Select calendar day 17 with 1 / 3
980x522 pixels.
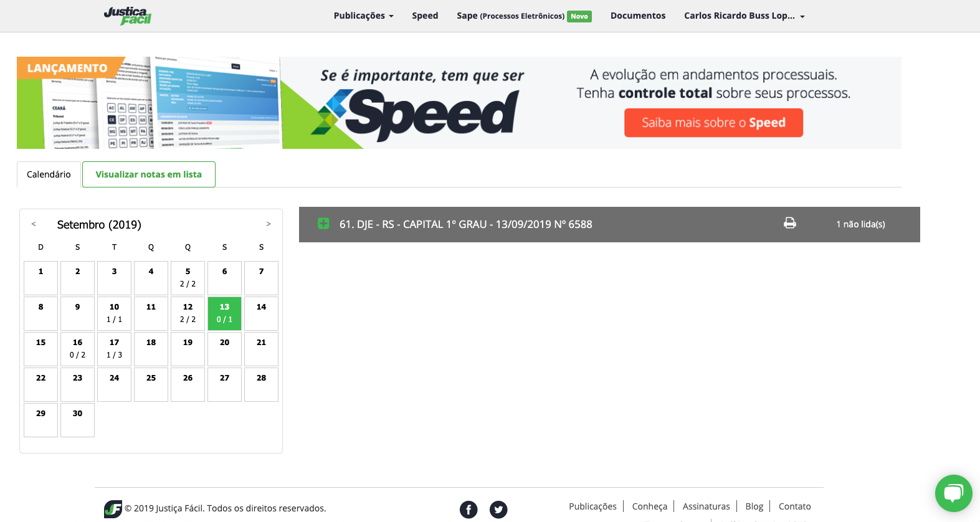114,349
